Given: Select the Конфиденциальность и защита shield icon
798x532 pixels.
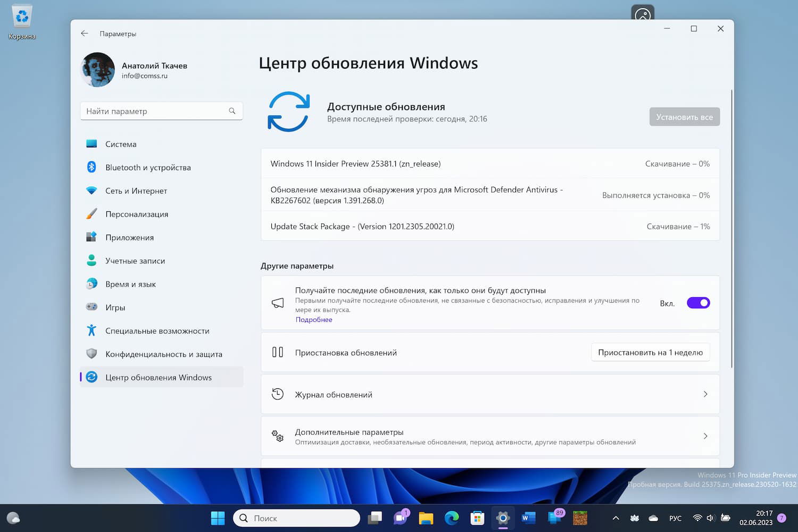Looking at the screenshot, I should [x=92, y=354].
